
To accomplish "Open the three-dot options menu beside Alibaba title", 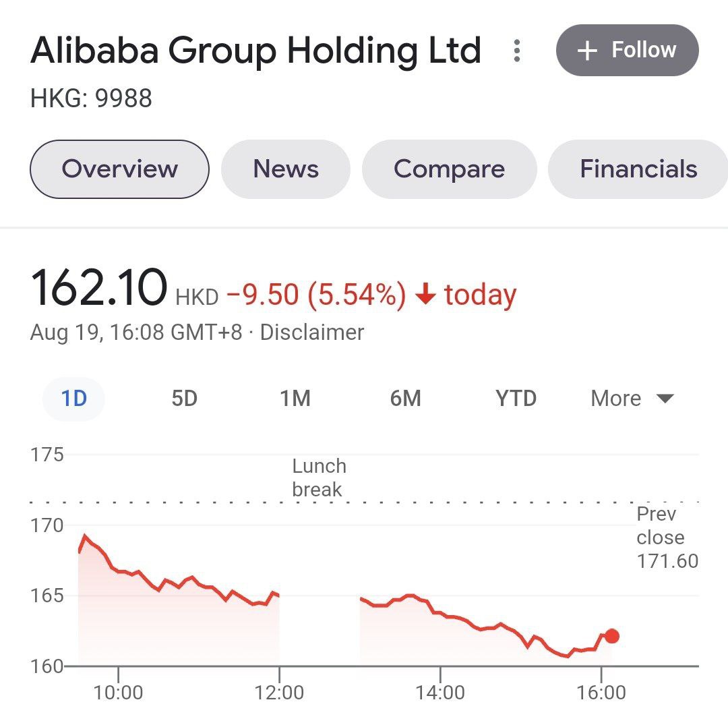I will [x=517, y=51].
